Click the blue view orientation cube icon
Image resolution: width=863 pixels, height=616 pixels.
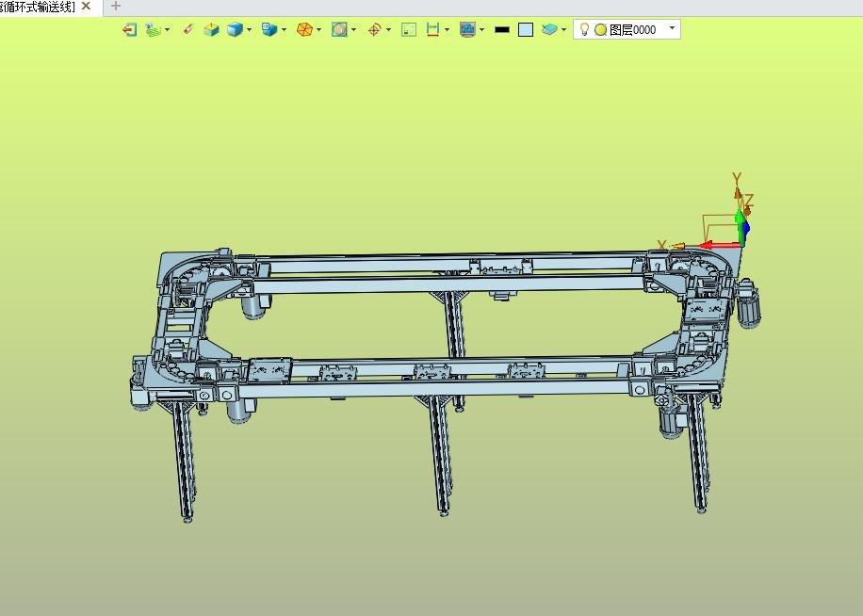(x=269, y=30)
